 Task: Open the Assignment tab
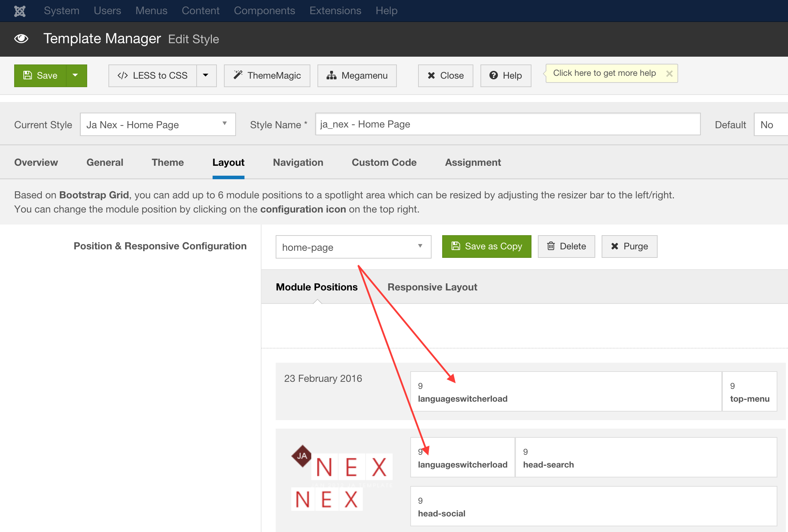point(473,162)
